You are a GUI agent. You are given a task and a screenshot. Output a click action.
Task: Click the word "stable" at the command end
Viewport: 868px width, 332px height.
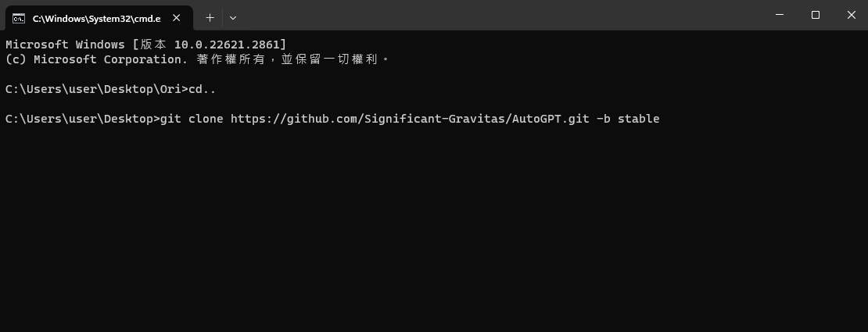638,119
